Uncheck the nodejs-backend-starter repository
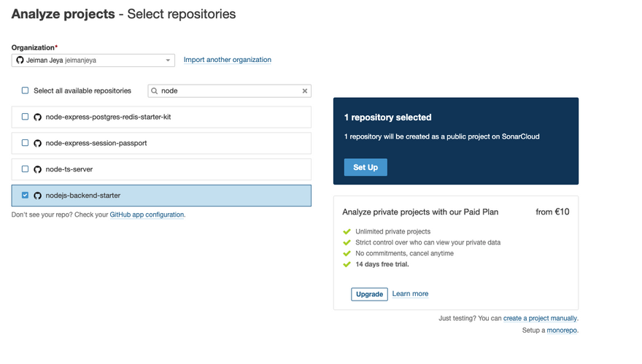This screenshot has width=642, height=364. (25, 195)
